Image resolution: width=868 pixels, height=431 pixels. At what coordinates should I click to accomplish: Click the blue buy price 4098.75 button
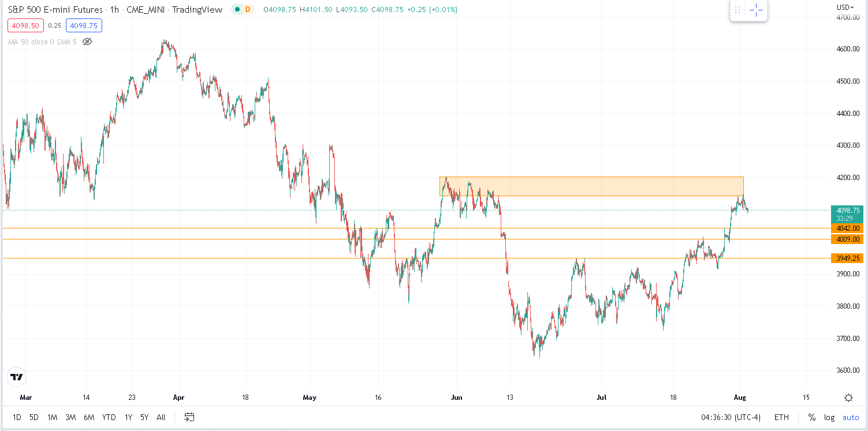(84, 25)
